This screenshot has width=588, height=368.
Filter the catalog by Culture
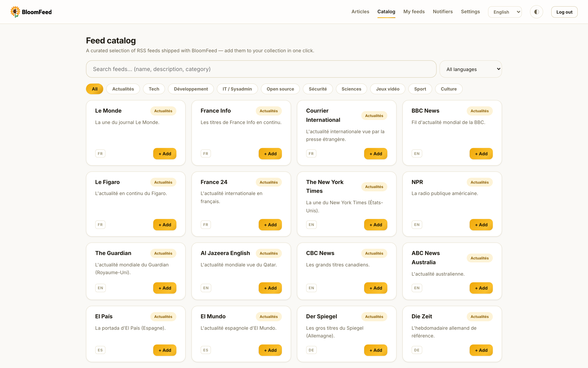pyautogui.click(x=449, y=89)
